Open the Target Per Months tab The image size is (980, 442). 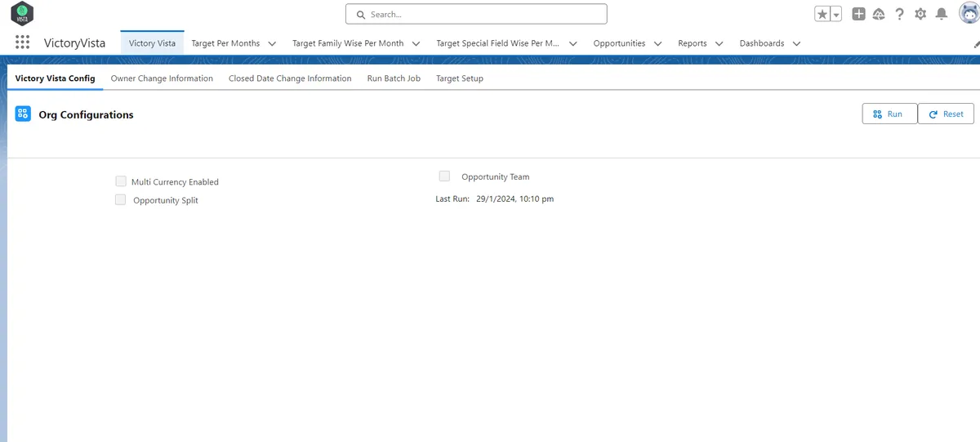pos(225,43)
